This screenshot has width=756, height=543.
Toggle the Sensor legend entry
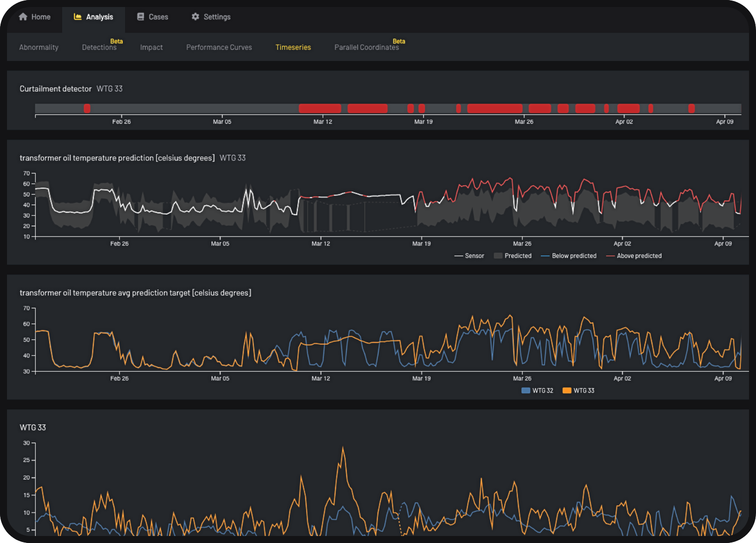coord(469,256)
